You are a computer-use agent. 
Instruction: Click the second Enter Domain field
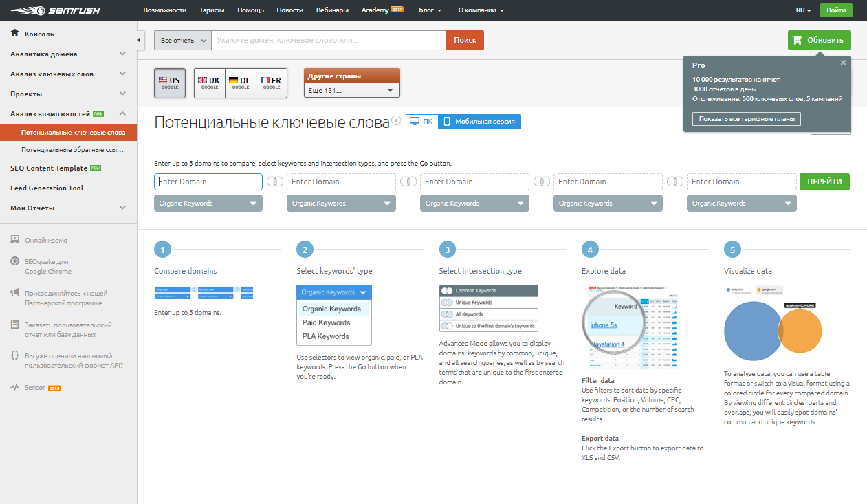click(341, 182)
